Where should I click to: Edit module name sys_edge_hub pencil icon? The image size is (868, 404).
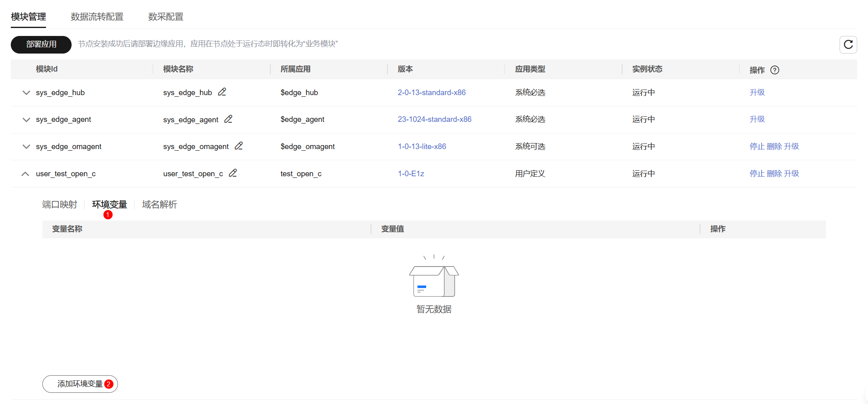coord(222,92)
